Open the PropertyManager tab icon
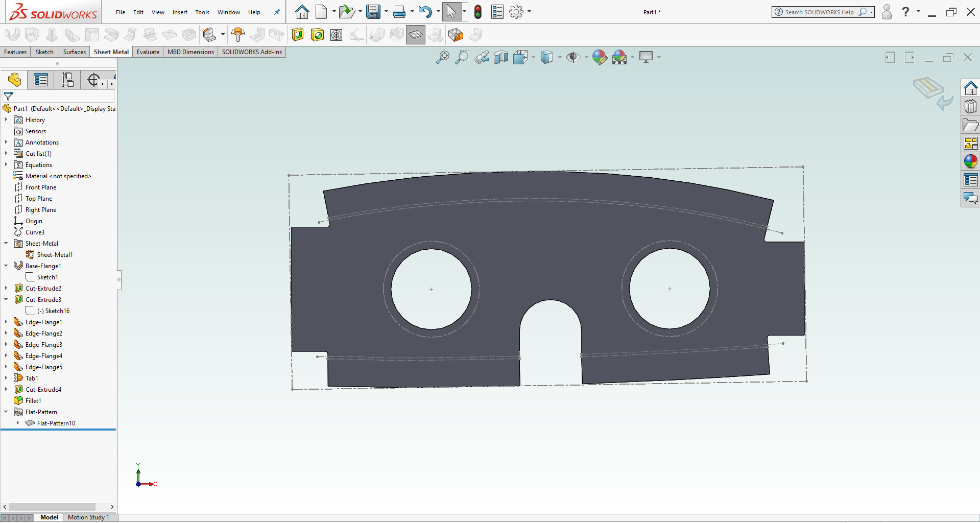 [41, 80]
